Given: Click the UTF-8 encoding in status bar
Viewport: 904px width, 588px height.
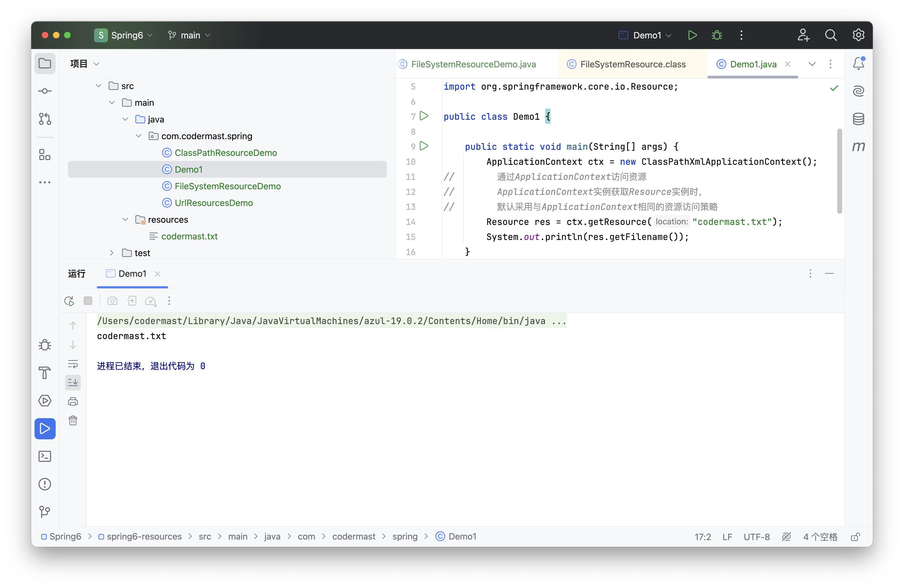Looking at the screenshot, I should tap(756, 537).
